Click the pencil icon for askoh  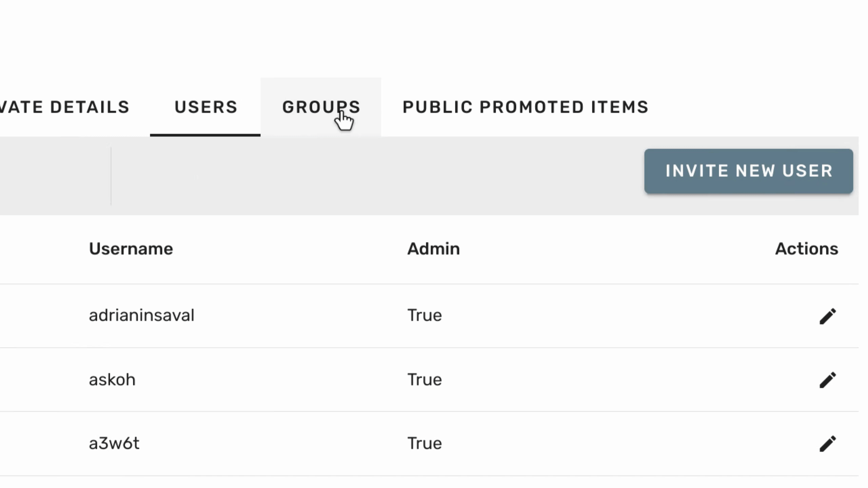(x=828, y=380)
